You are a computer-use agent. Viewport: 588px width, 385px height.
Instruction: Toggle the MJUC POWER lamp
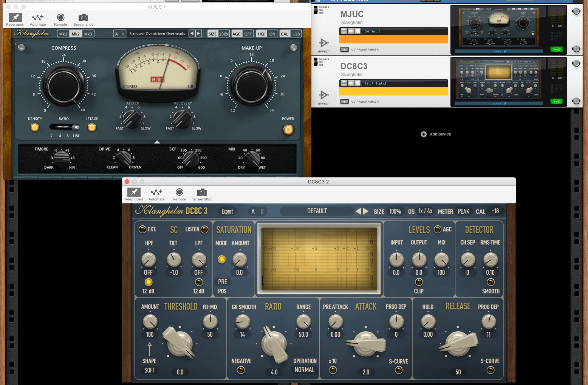tap(288, 130)
